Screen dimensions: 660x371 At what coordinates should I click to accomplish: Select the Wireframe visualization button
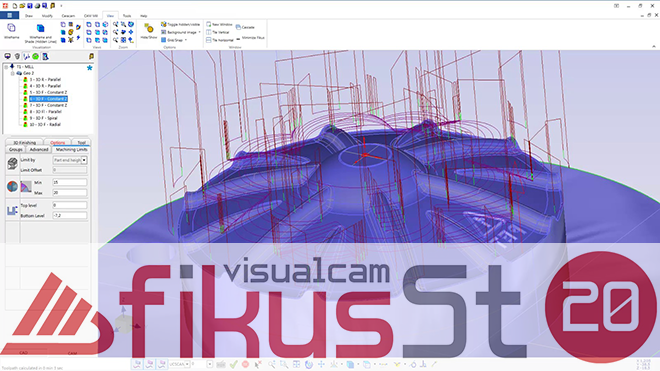(x=11, y=31)
